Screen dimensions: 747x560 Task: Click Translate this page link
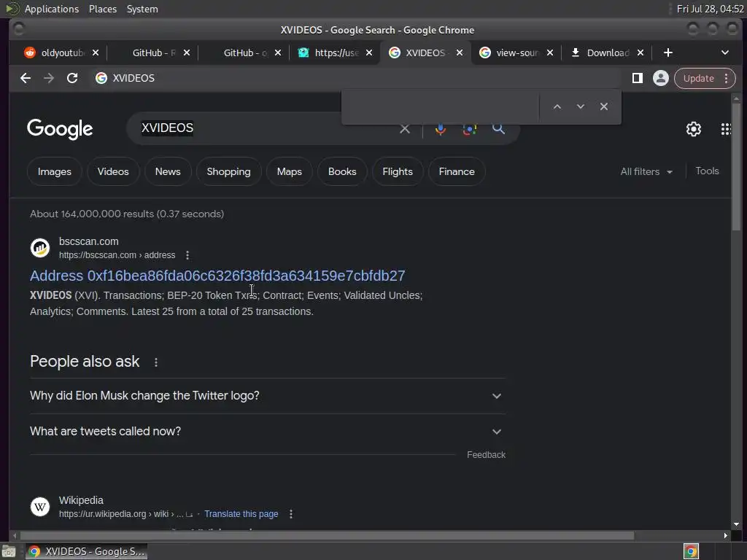(241, 514)
